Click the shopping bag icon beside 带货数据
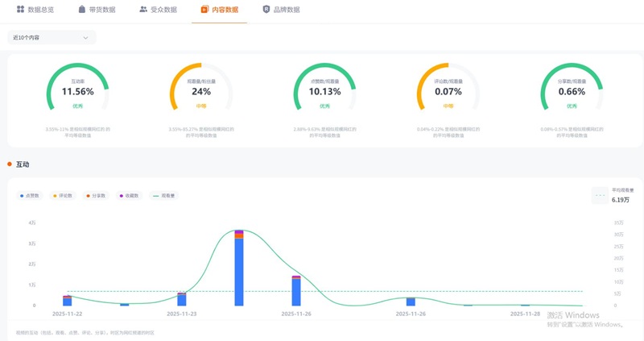The image size is (644, 341). [82, 9]
